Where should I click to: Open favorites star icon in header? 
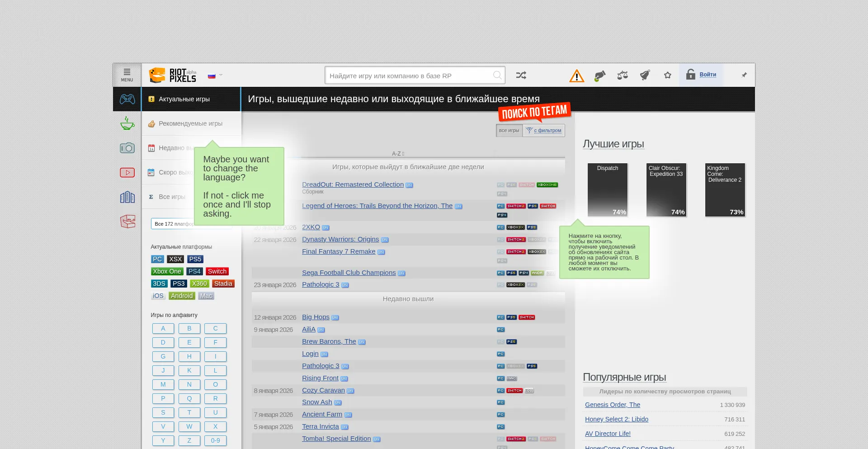coord(668,76)
